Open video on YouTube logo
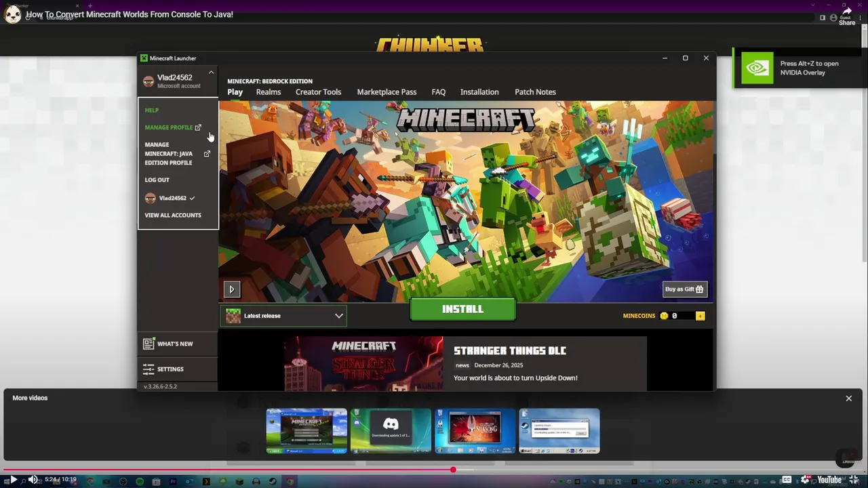The image size is (868, 488). pos(829,480)
